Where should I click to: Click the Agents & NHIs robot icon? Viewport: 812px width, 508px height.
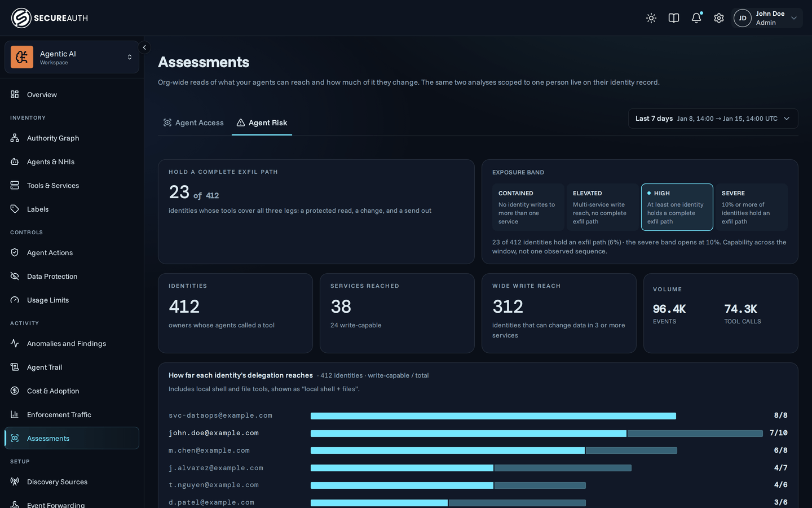(x=15, y=161)
